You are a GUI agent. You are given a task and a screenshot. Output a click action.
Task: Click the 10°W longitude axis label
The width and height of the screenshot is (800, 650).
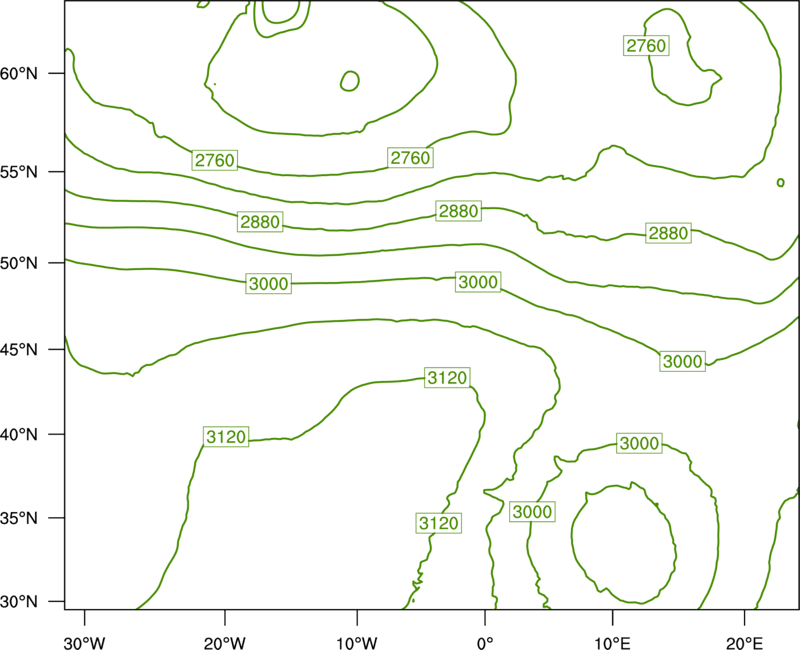357,643
